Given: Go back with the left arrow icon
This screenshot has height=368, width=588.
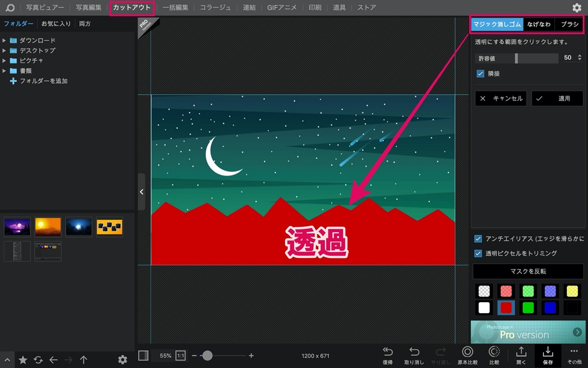Looking at the screenshot, I should tap(53, 360).
